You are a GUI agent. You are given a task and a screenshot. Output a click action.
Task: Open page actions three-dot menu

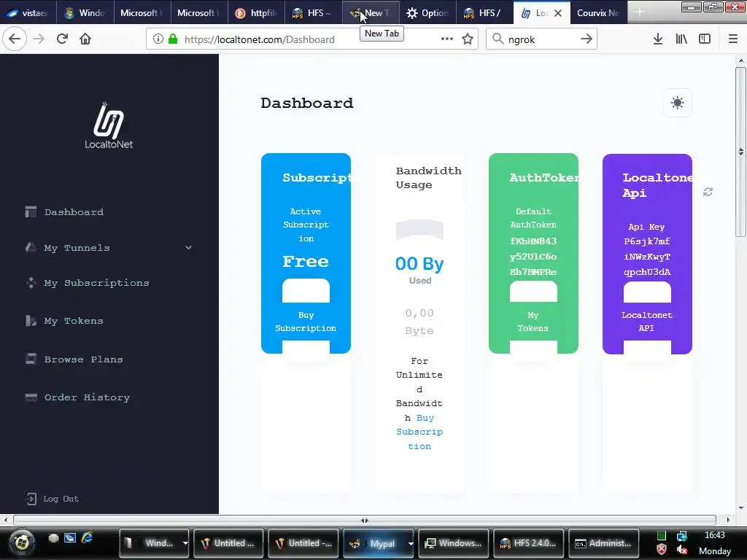(x=447, y=39)
